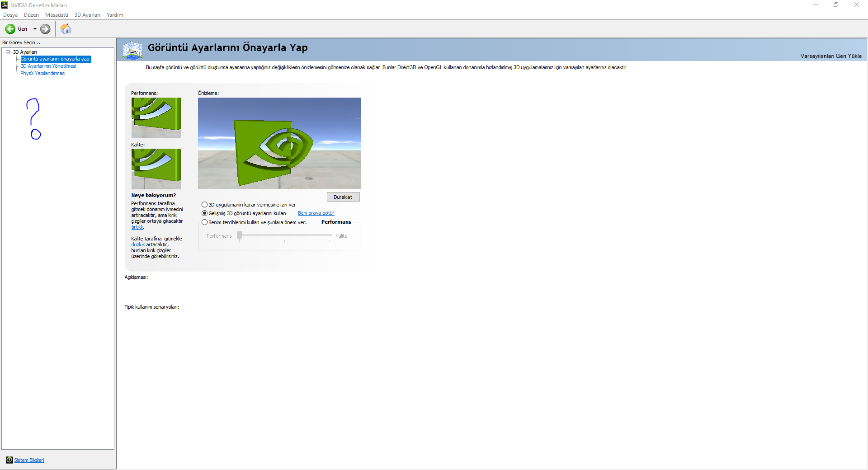Click the Performans preview thumbnail
This screenshot has height=470, width=868.
pos(156,118)
